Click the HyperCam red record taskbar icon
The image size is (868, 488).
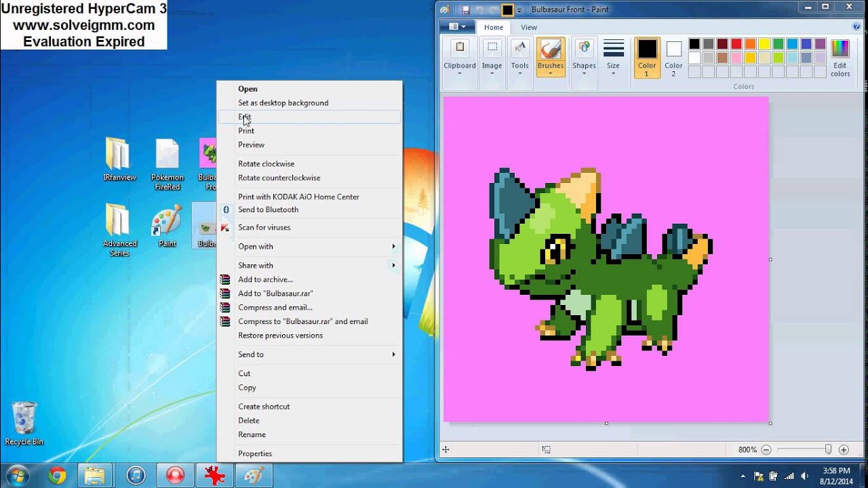tap(176, 476)
